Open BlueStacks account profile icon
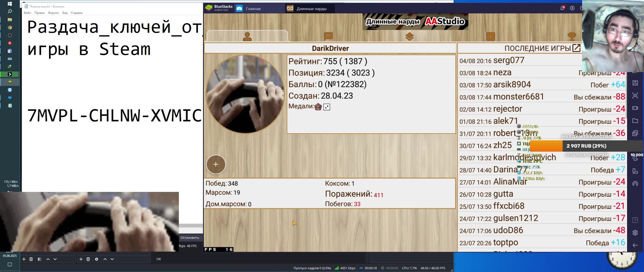 [x=572, y=8]
